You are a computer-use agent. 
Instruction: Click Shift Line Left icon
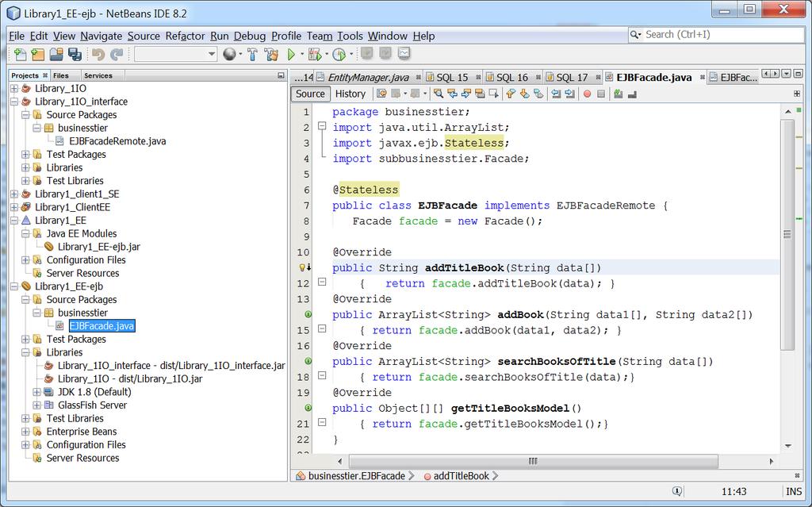tap(556, 94)
